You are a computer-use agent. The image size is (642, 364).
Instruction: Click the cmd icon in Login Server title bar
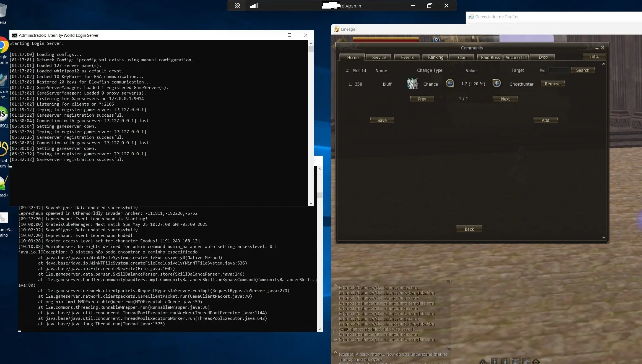pos(14,35)
